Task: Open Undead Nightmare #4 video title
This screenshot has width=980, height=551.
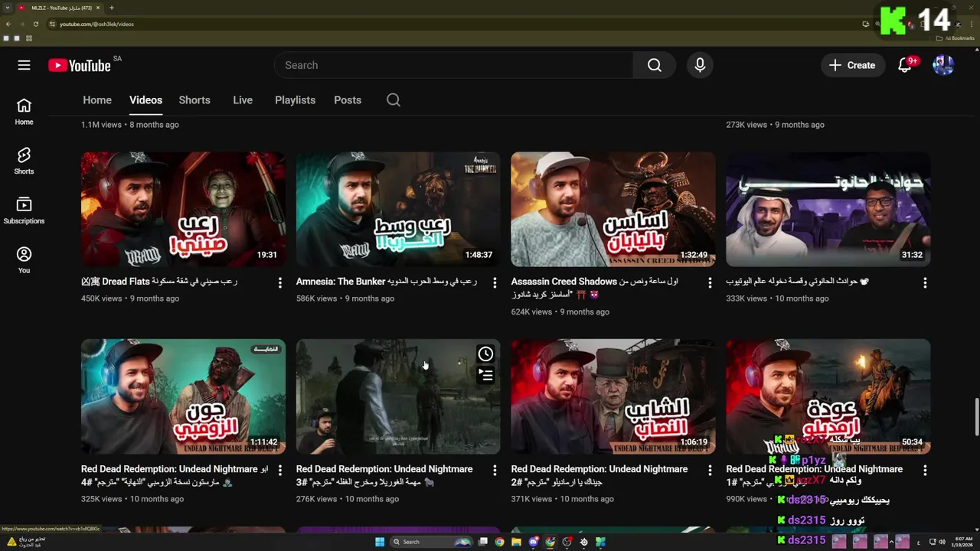Action: click(175, 475)
